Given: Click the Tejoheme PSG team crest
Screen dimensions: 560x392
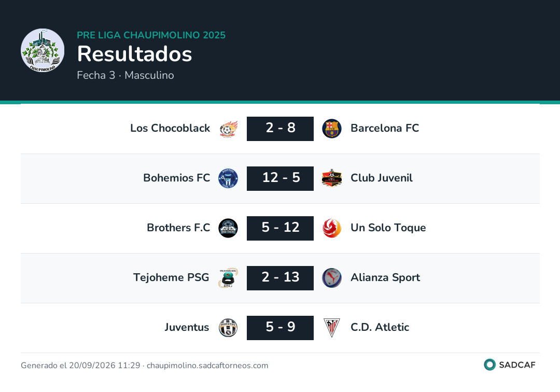Looking at the screenshot, I should (x=228, y=278).
